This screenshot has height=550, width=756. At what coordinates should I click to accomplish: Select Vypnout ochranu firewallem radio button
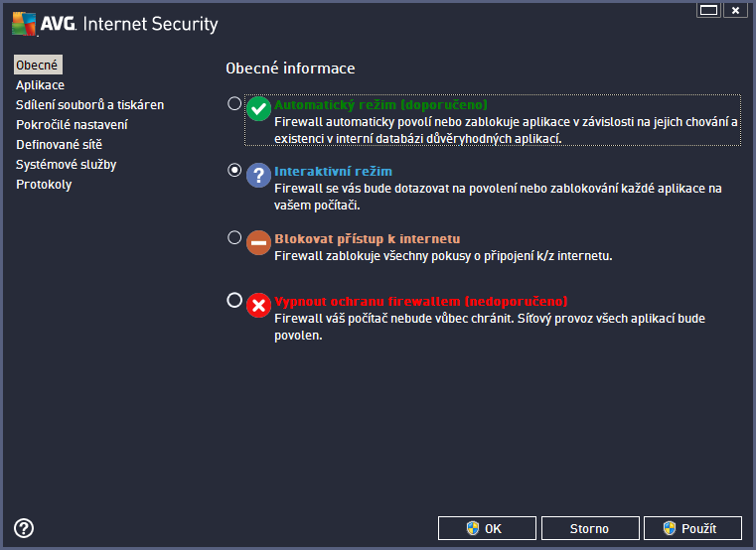click(234, 300)
